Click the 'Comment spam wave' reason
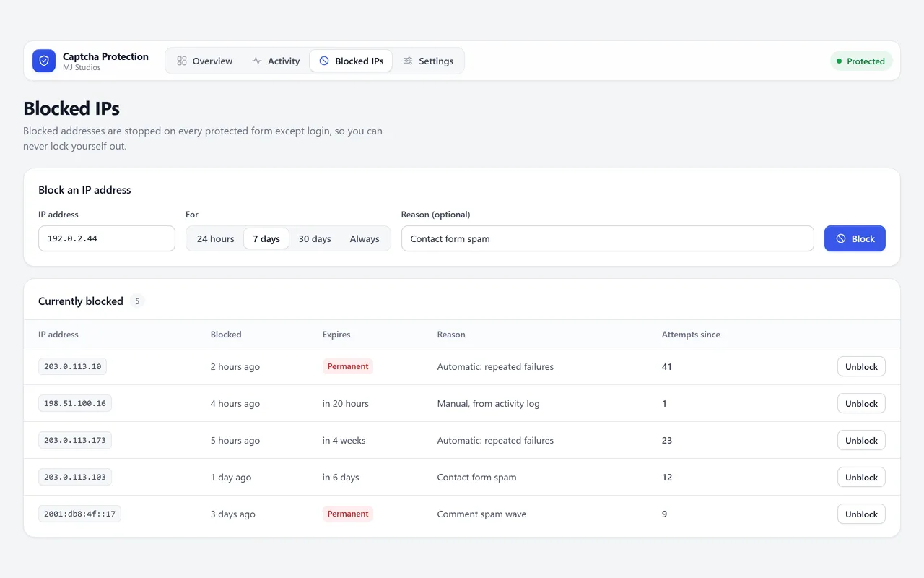The image size is (924, 578). (481, 514)
